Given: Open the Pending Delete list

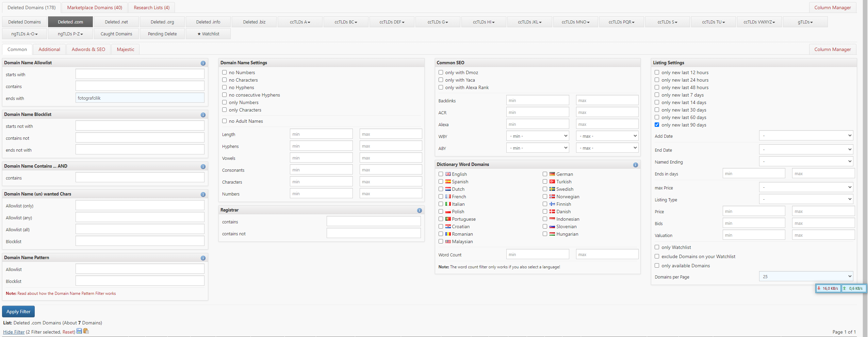Looking at the screenshot, I should pyautogui.click(x=162, y=34).
